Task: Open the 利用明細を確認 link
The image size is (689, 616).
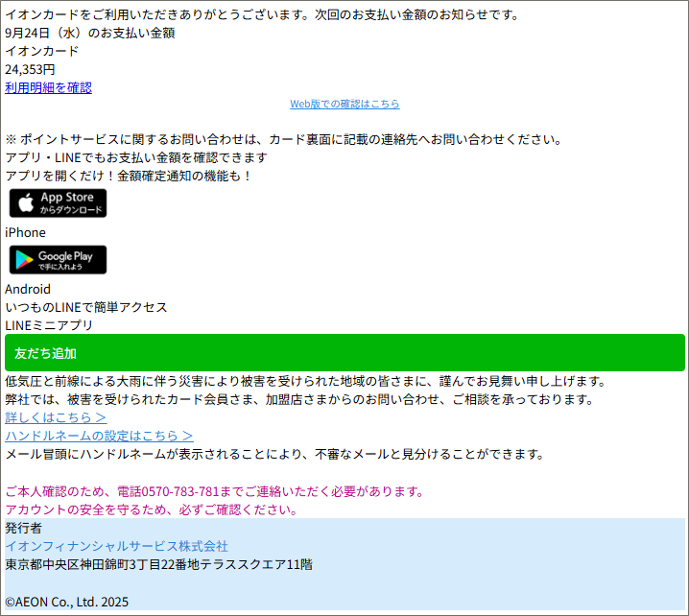Action: click(x=48, y=88)
